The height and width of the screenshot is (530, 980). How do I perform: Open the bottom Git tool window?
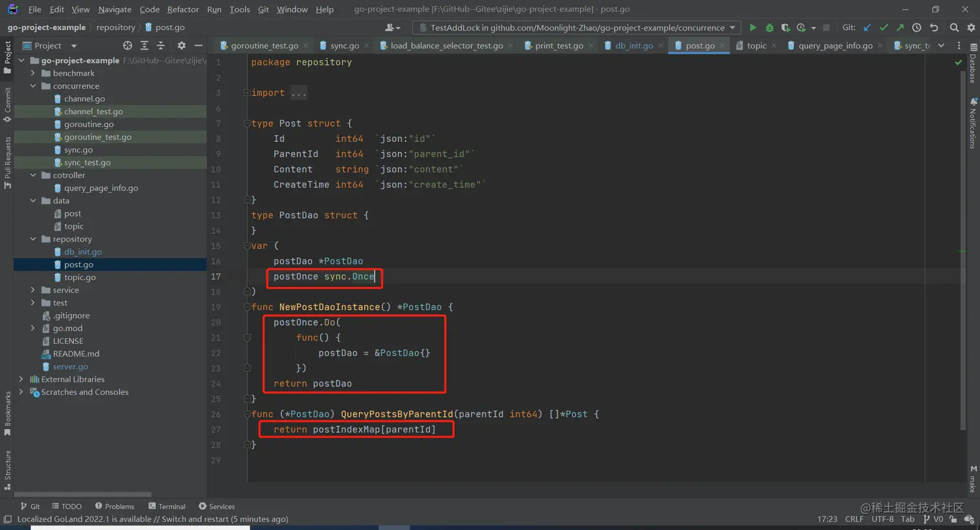click(30, 507)
